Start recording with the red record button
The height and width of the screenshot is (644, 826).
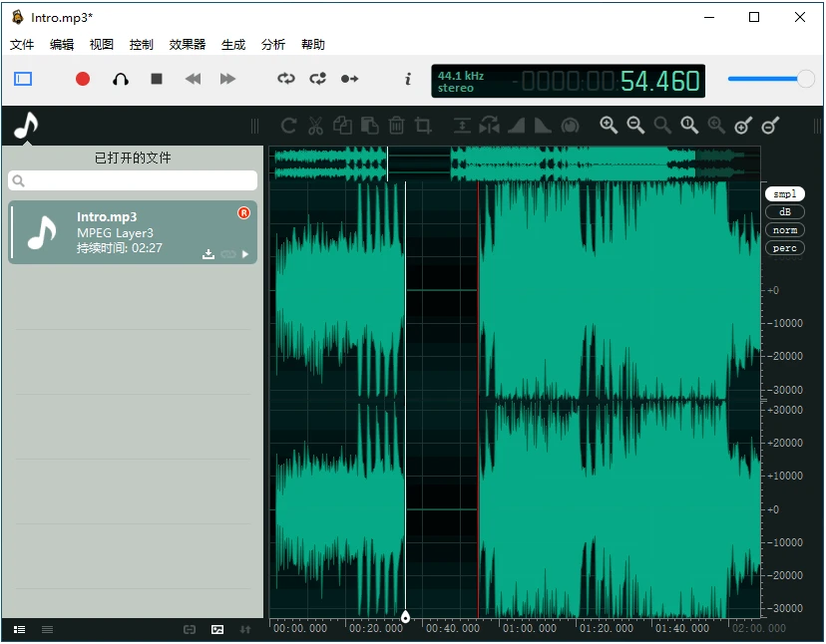(x=83, y=79)
